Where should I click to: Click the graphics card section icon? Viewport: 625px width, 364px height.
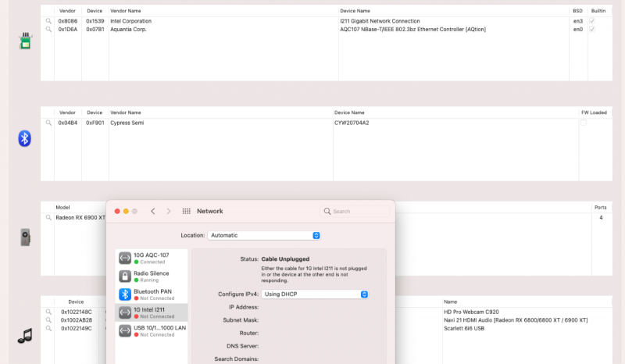click(25, 237)
